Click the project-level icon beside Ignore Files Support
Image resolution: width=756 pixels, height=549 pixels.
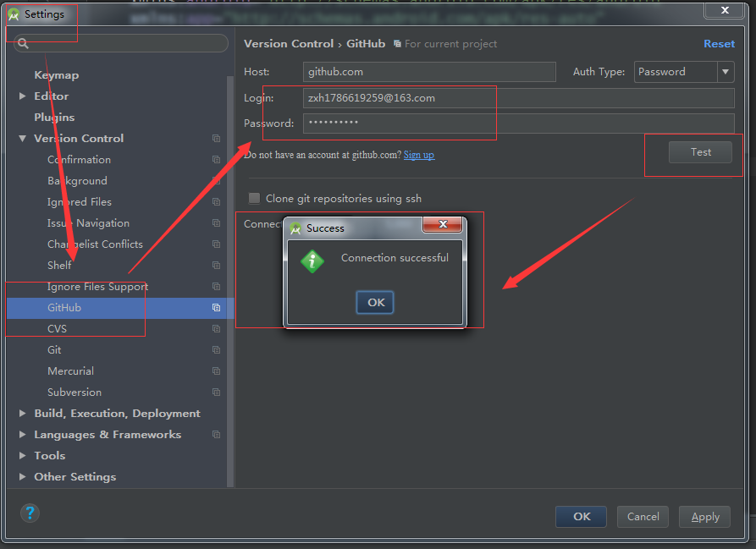216,287
